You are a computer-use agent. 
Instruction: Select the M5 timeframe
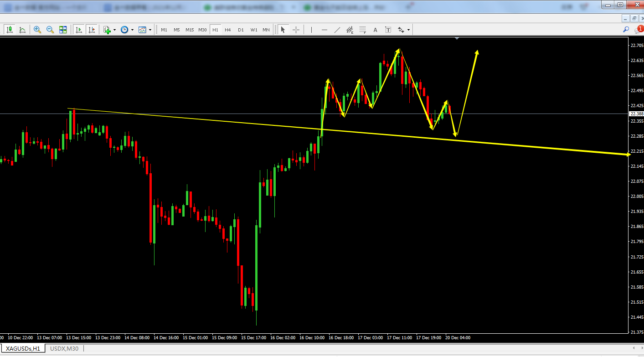coord(177,30)
